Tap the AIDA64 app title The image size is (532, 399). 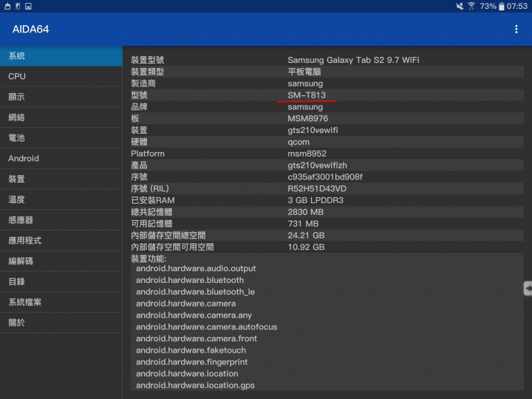(30, 29)
